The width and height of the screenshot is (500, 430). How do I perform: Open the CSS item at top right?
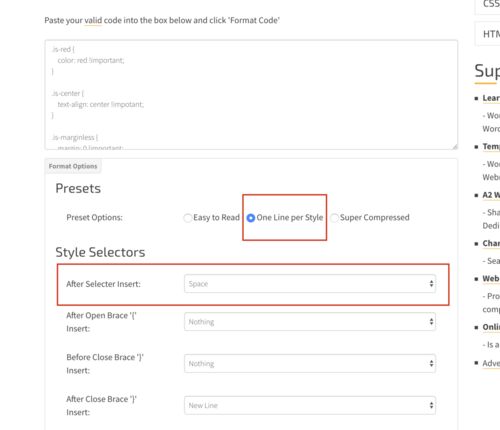pyautogui.click(x=488, y=5)
